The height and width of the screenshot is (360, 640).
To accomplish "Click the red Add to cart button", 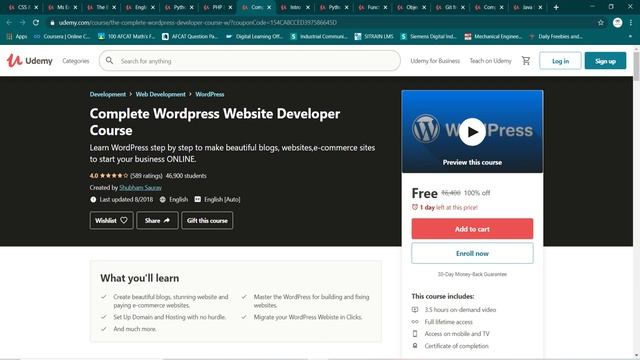I will point(472,229).
